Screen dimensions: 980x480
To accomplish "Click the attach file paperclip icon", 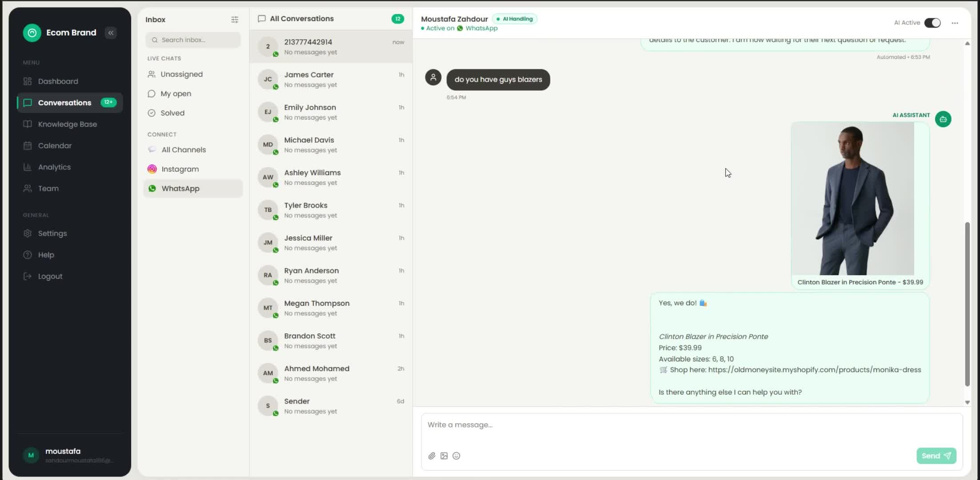I will (x=432, y=456).
